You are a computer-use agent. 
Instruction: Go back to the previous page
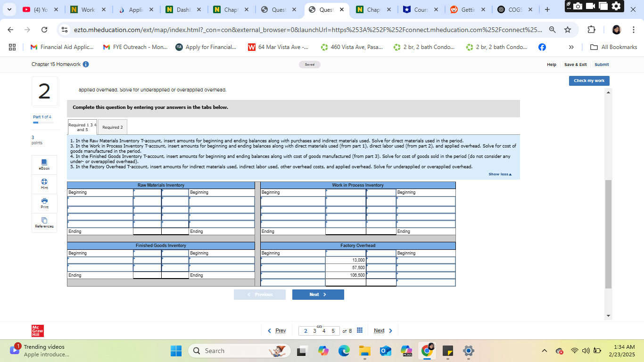[x=10, y=30]
